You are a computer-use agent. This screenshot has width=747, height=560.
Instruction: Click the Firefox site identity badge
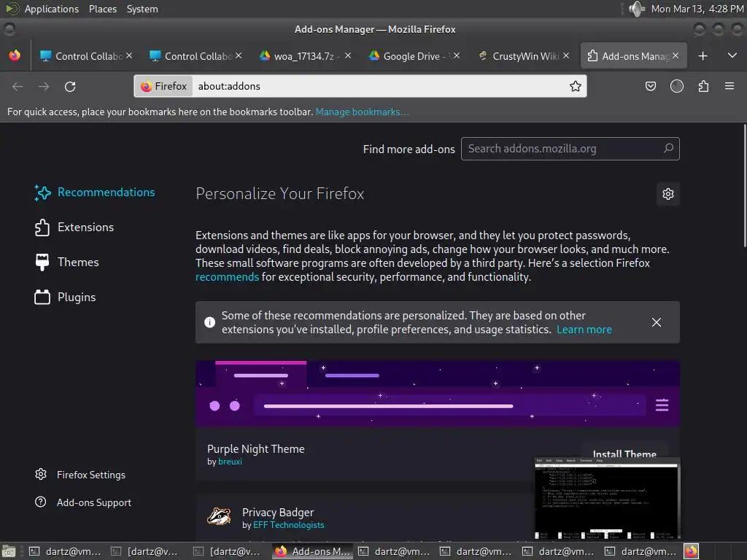tap(164, 86)
